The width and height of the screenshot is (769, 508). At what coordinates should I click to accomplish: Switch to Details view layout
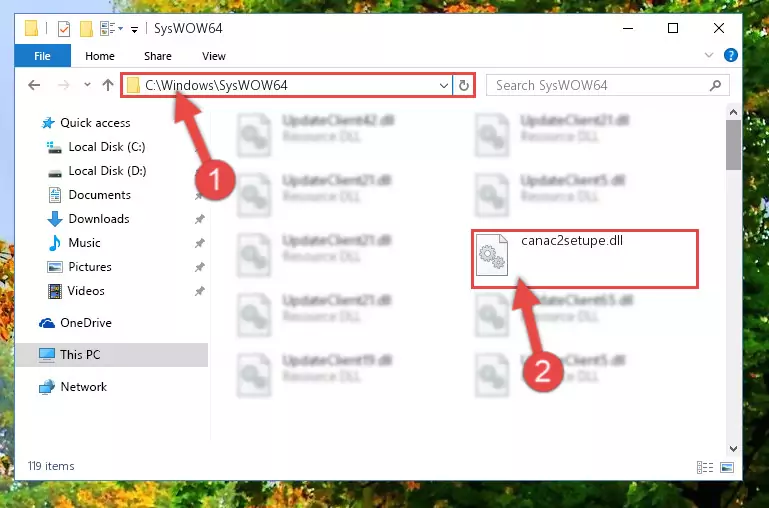point(705,467)
